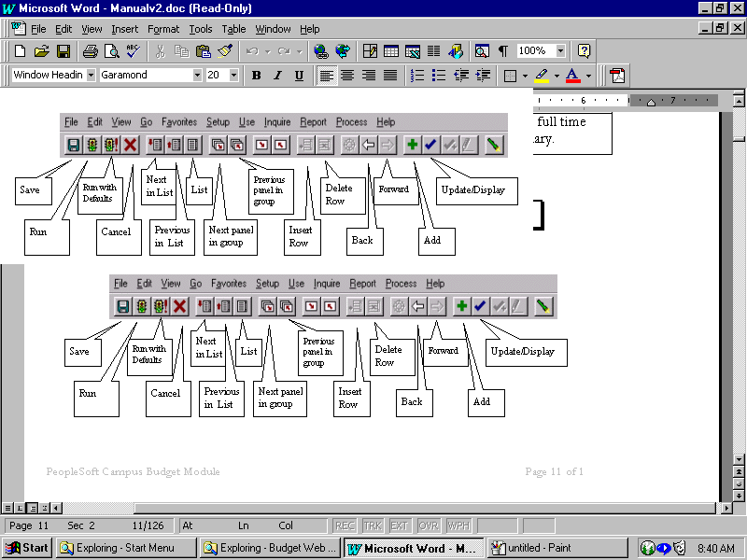The image size is (747, 560).
Task: Click the Insert Hyperlink globe icon
Action: [321, 51]
